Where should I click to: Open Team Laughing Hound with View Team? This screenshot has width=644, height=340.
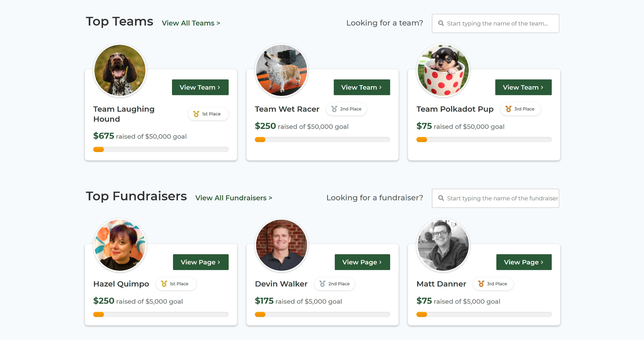click(x=200, y=87)
